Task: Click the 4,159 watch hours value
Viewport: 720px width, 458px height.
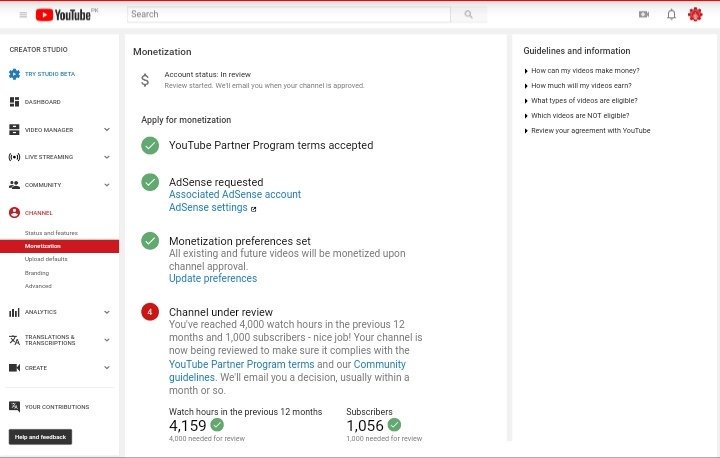Action: pos(187,425)
